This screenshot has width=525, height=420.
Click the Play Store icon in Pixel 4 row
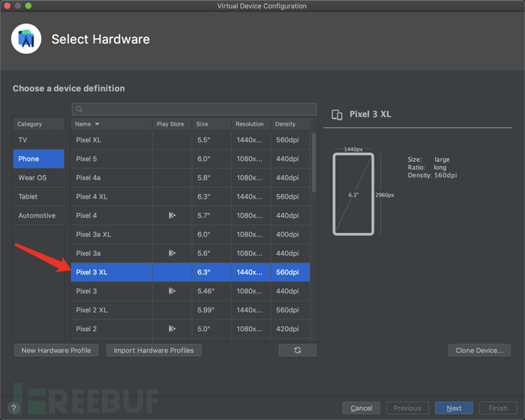coord(172,215)
